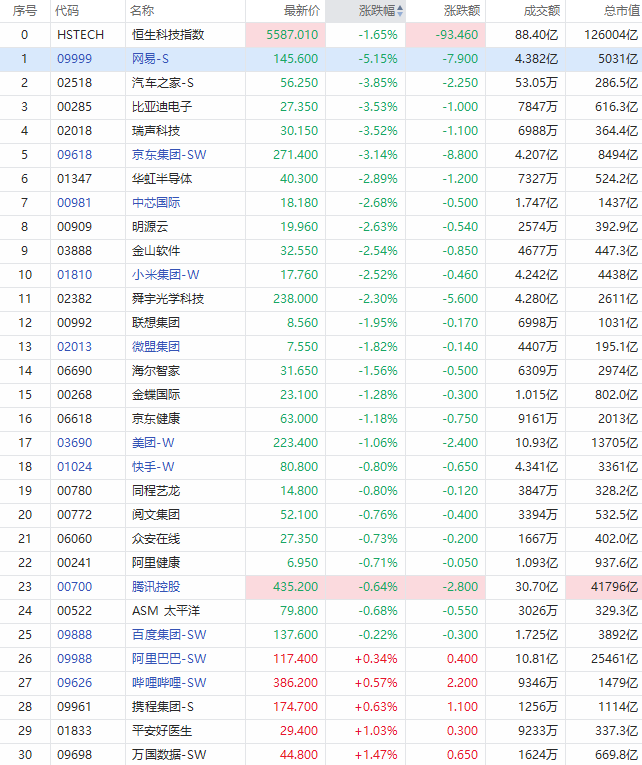
Task: Click stock code 06690 cell
Action: 88,371
